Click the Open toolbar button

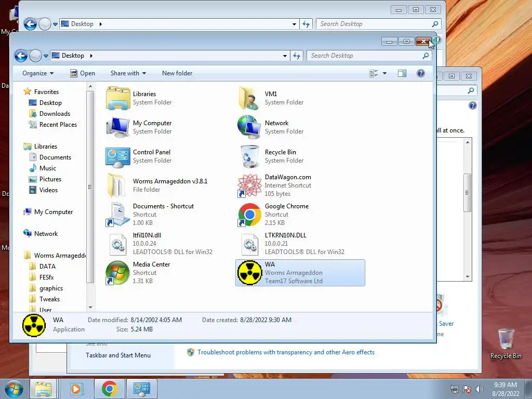(83, 73)
